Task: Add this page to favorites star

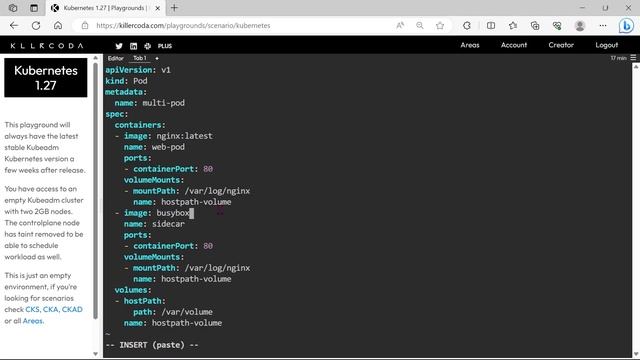Action: 440,25
